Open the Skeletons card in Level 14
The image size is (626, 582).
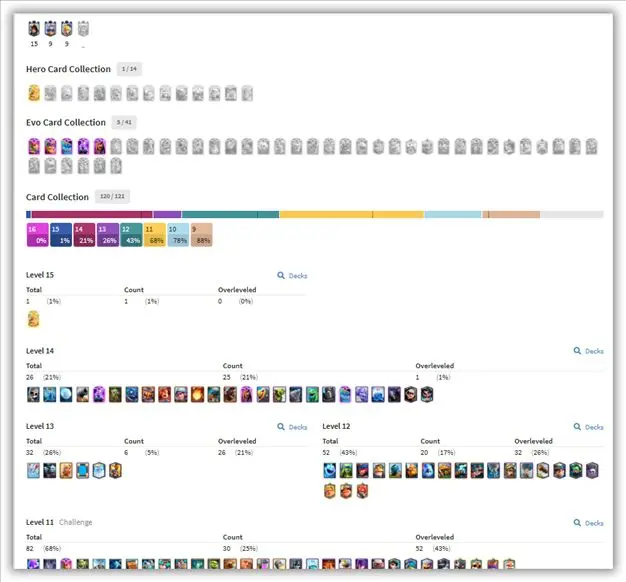[x=34, y=394]
